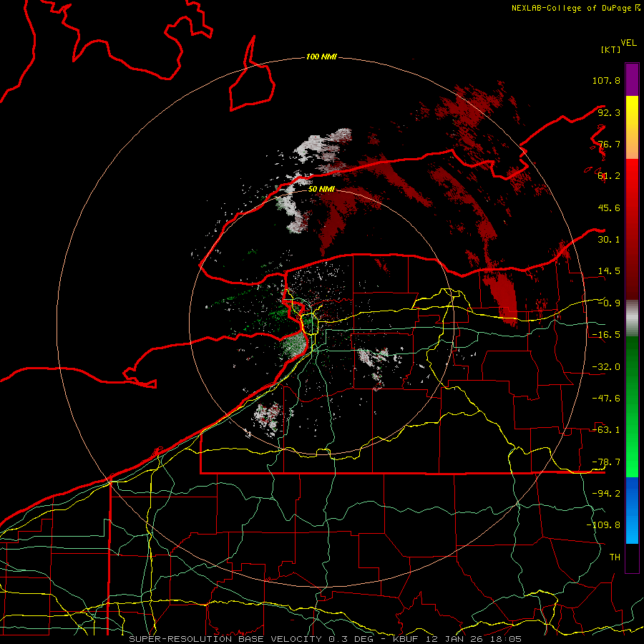Viewport: 644px width, 644px height.
Task: Click the 50 NMI range ring label
Action: point(321,189)
